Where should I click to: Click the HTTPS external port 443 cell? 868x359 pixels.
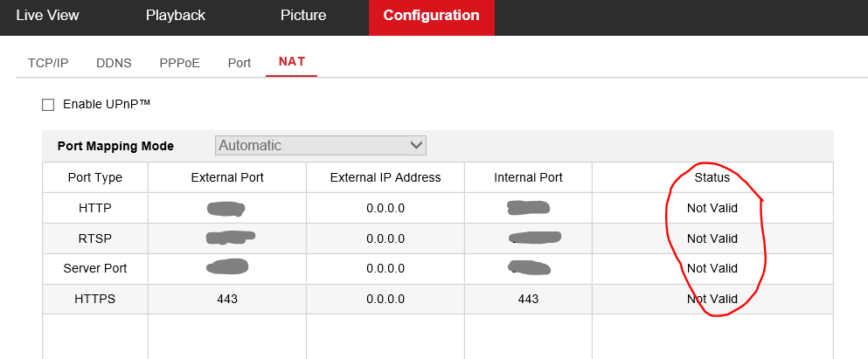point(227,299)
